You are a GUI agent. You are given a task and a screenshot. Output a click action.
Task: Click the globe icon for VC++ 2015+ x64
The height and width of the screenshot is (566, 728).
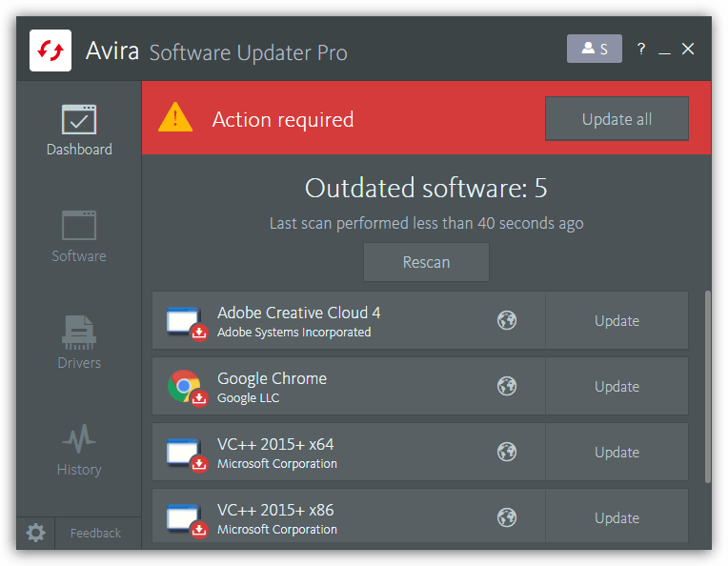507,453
